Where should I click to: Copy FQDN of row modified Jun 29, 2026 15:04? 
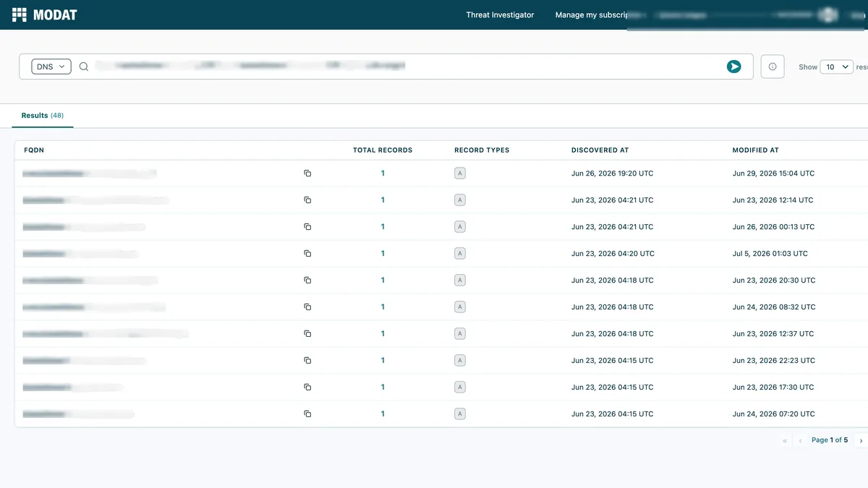pyautogui.click(x=307, y=174)
